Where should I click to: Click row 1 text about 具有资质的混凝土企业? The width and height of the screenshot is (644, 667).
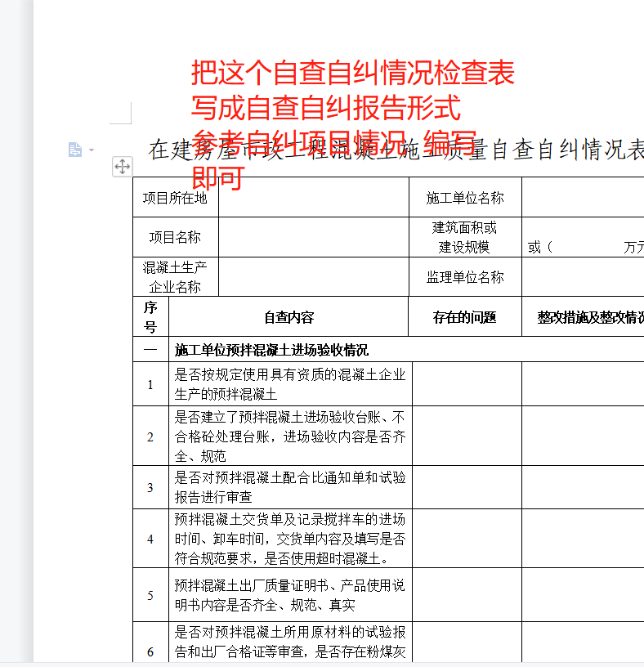pos(290,384)
